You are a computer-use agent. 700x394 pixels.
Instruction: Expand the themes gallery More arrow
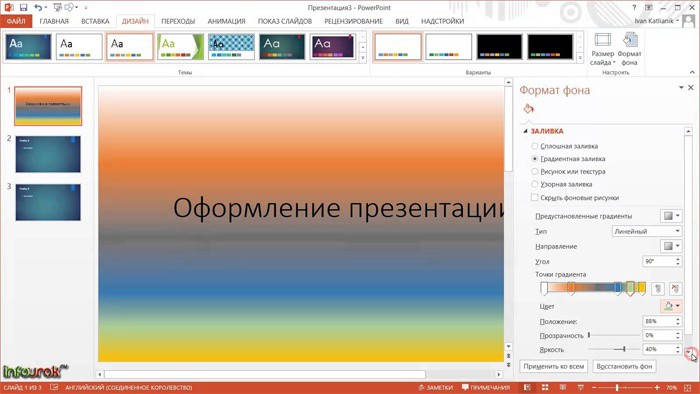362,57
